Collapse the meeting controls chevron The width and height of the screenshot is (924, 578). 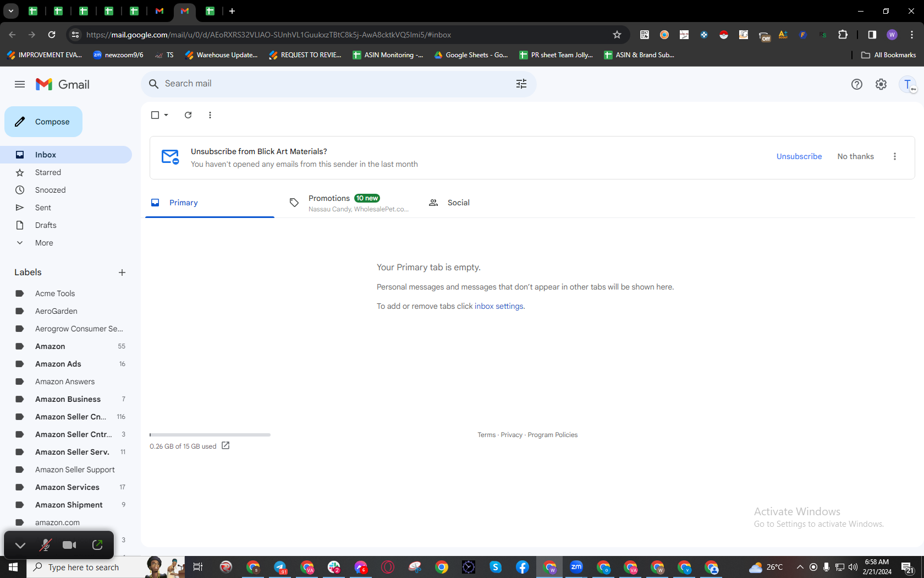click(x=20, y=545)
